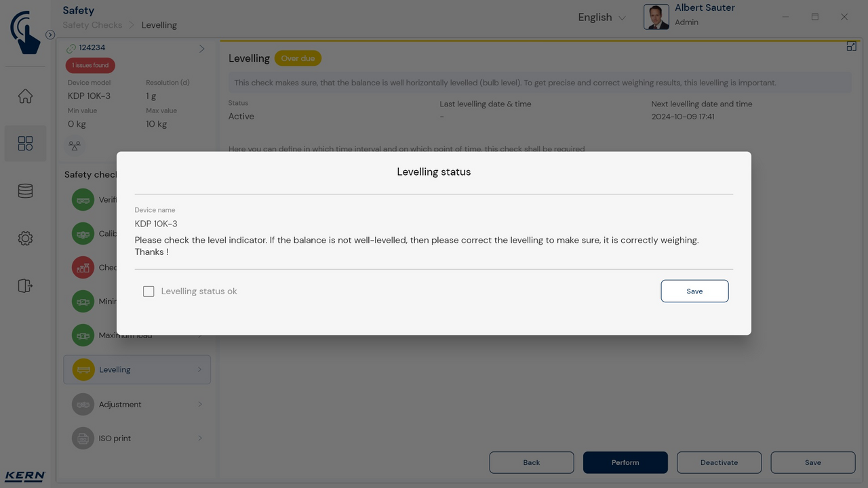The image size is (868, 488).
Task: Click the network connection icon under device info
Action: tap(75, 146)
